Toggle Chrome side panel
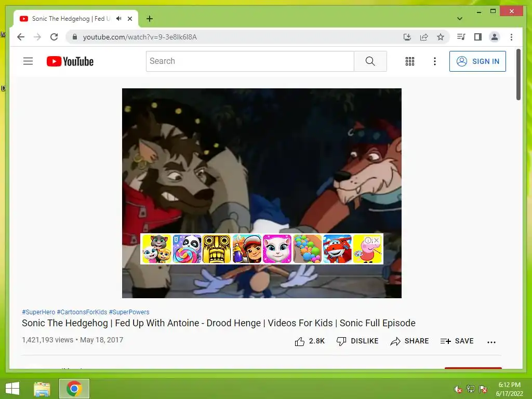 478,37
